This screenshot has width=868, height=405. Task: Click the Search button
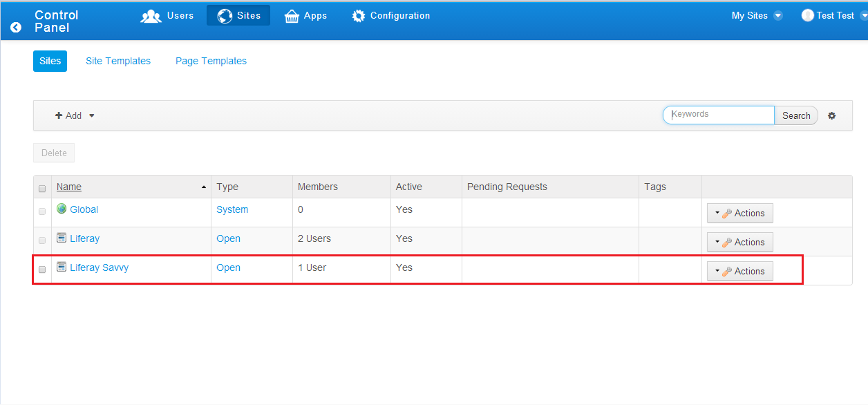[x=796, y=115]
